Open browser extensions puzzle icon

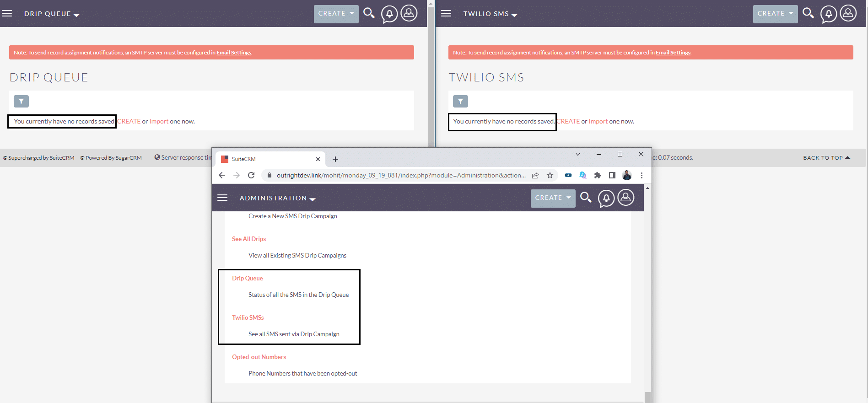[598, 175]
